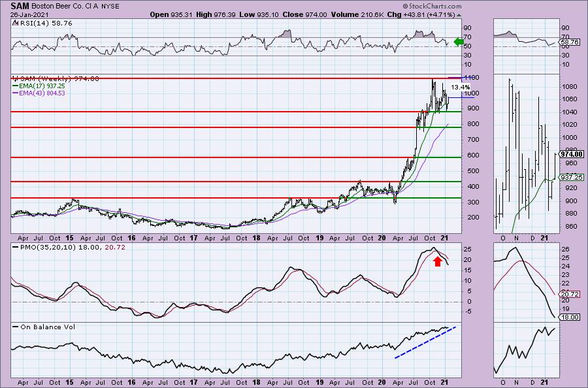Click the 974.00 price tag in zoom panel

click(x=572, y=154)
